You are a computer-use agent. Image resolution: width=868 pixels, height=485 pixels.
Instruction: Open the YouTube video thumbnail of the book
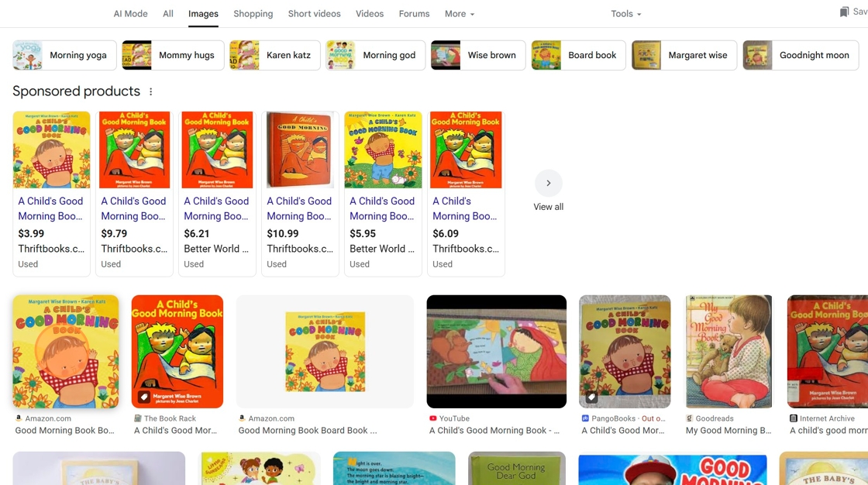point(497,352)
